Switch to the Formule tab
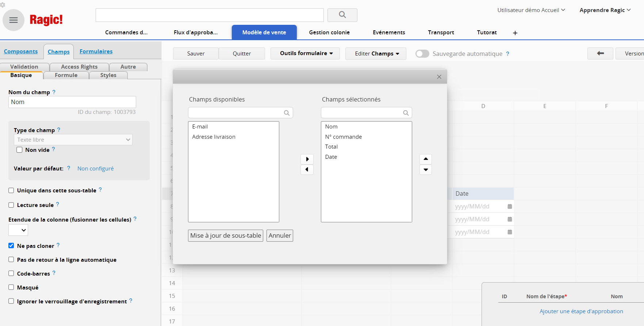Viewport: 644px width, 326px height. [x=66, y=75]
